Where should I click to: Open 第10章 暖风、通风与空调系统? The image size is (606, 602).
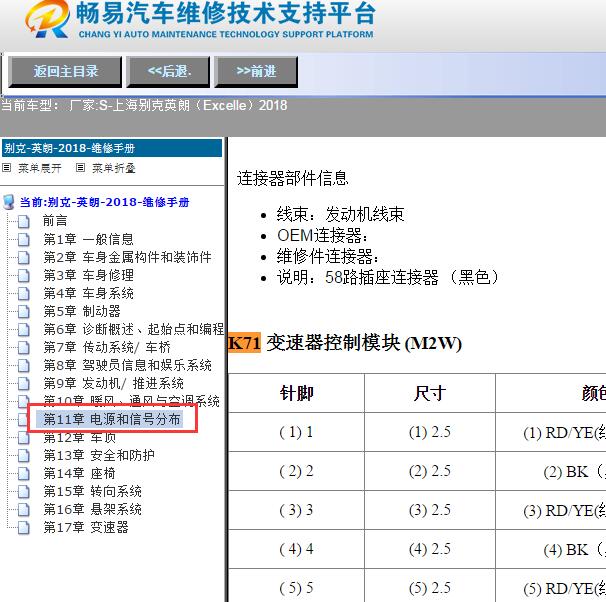(x=131, y=401)
